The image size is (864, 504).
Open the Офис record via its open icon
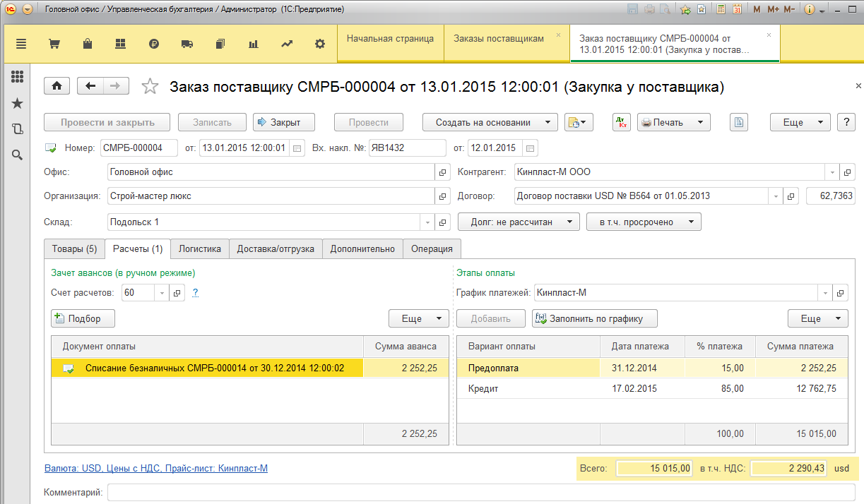[x=443, y=172]
